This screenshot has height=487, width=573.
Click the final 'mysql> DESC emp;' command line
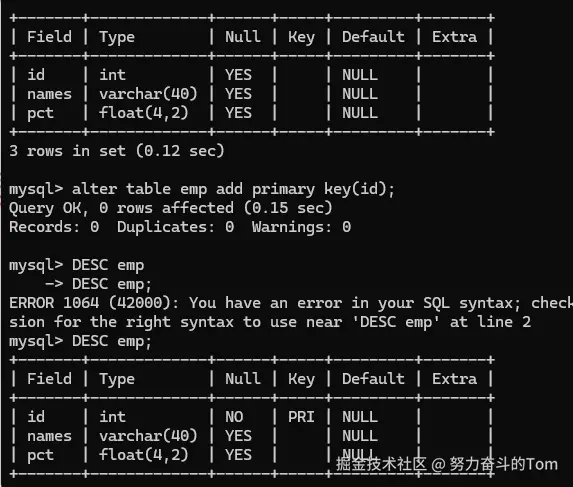[80, 341]
